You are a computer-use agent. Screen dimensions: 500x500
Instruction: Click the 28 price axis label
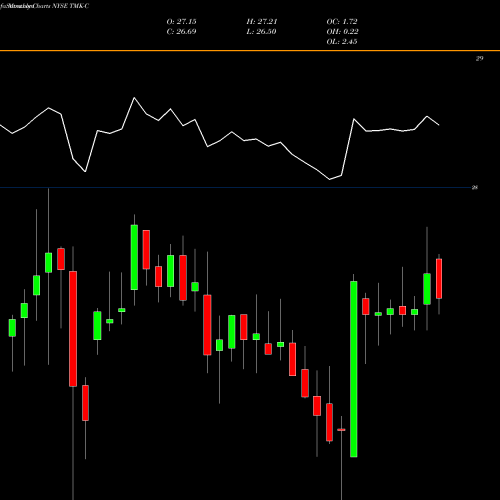475,188
